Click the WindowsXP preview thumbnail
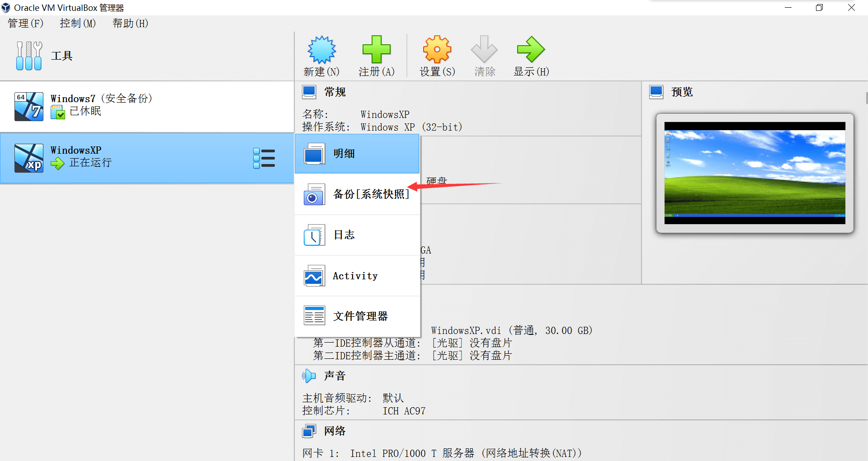This screenshot has width=868, height=461. (755, 173)
